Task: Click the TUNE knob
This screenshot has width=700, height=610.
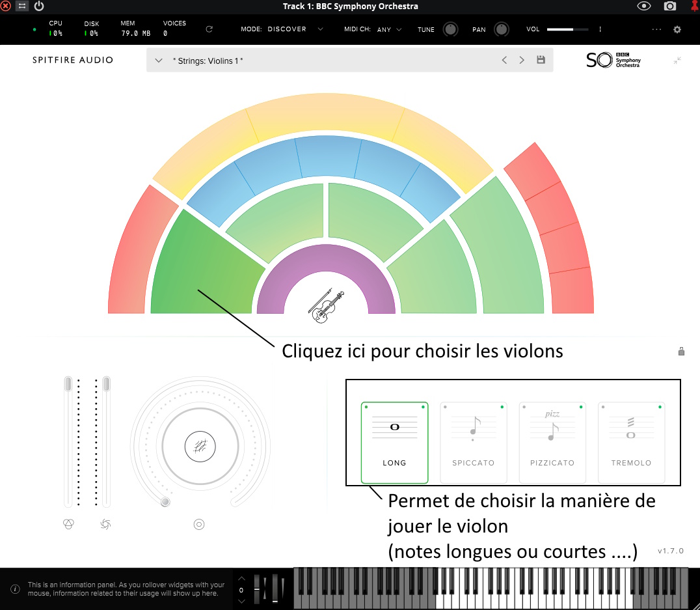Action: tap(450, 29)
